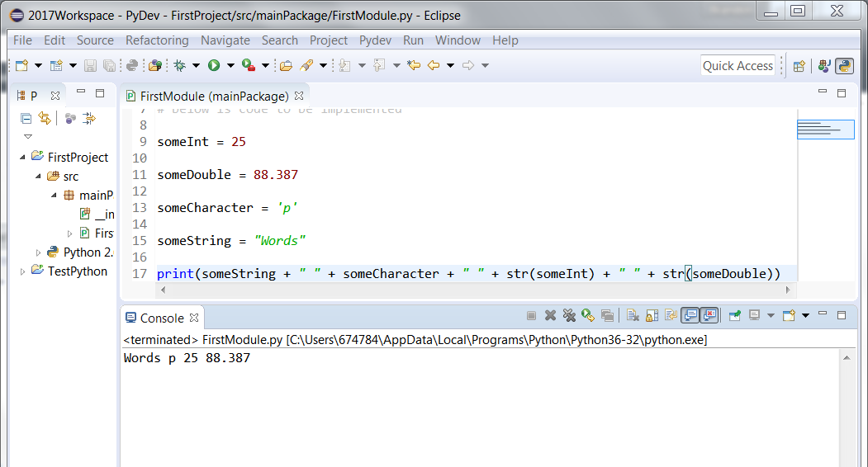
Task: Expand the Python 2 interpreter node
Action: pyautogui.click(x=38, y=252)
